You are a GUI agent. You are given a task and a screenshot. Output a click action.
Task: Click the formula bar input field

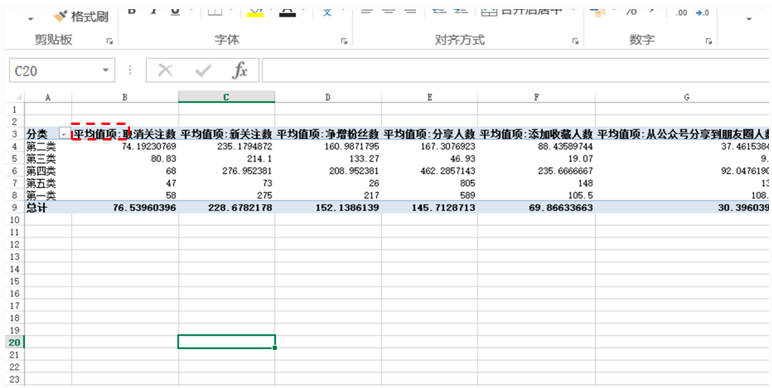tap(516, 70)
